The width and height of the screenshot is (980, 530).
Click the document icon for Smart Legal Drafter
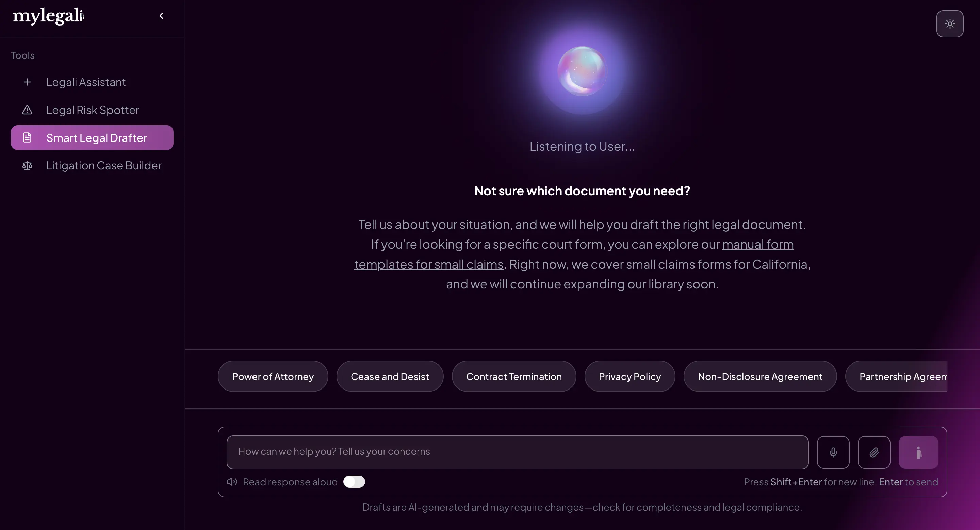point(27,138)
